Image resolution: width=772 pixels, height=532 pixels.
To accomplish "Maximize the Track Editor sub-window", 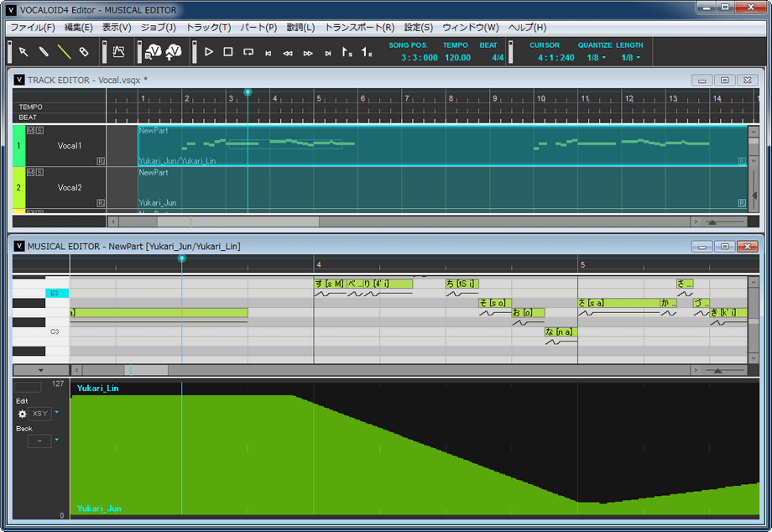I will coord(724,81).
